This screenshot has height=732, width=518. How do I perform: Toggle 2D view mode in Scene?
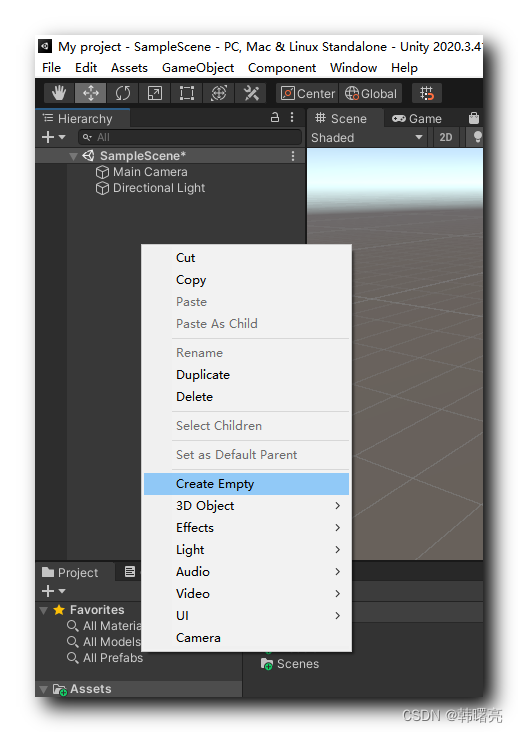coord(446,137)
